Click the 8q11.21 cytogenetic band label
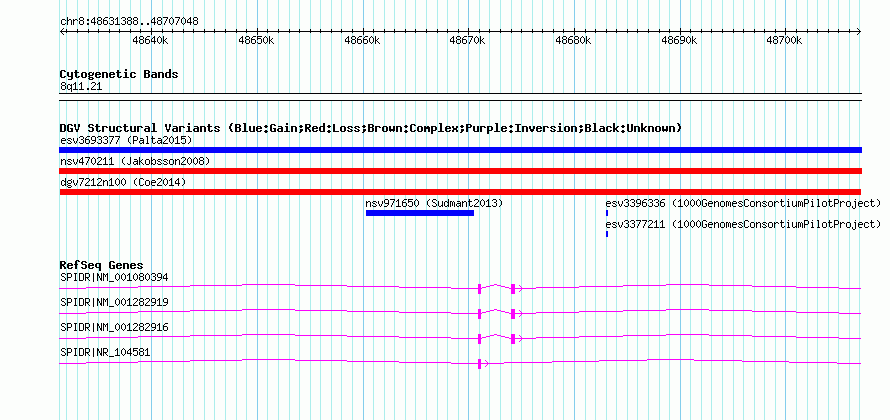Viewport: 890px width, 420px height. coord(81,87)
